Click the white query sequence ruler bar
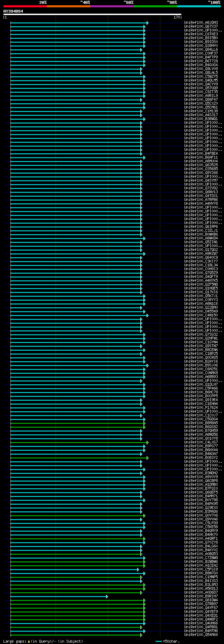Screen dimensions: 224x644 coord(92,14)
